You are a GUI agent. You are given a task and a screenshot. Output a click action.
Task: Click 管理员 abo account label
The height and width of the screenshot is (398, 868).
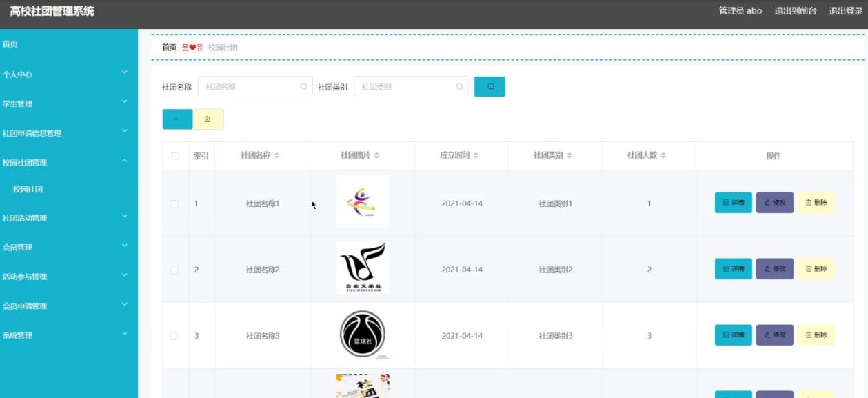pos(740,11)
